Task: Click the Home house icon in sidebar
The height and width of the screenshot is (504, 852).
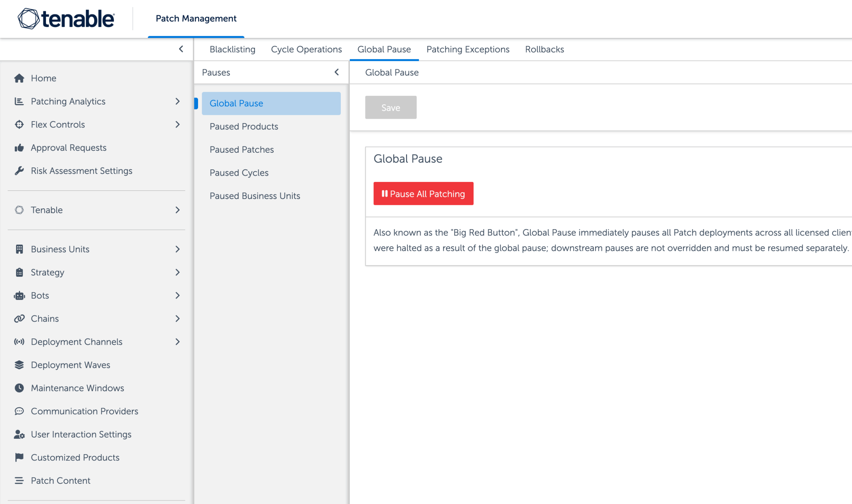Action: (19, 79)
